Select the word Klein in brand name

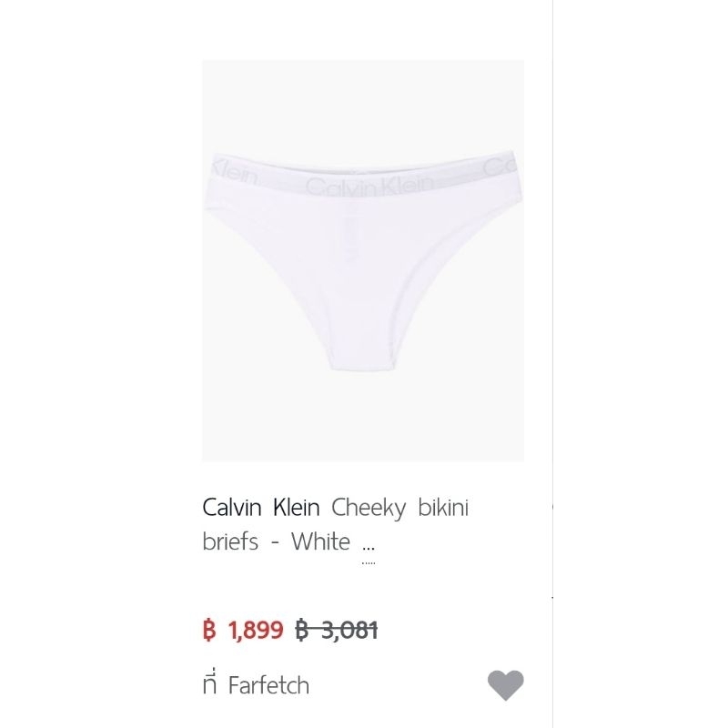[x=297, y=507]
